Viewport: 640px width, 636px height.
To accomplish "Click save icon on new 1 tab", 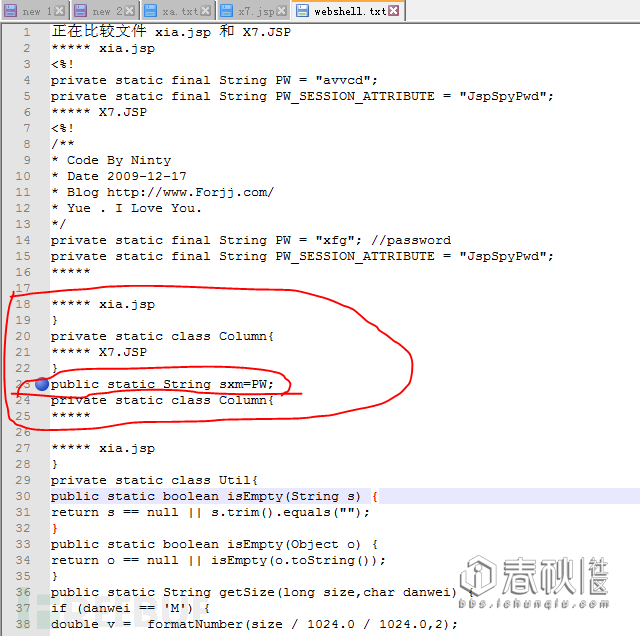I will tap(10, 11).
